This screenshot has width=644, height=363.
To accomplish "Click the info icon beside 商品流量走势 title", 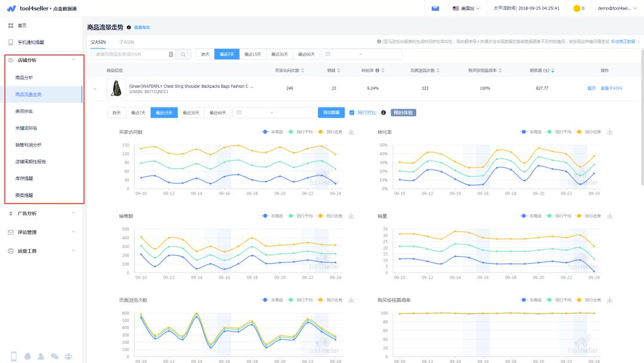I will (129, 27).
